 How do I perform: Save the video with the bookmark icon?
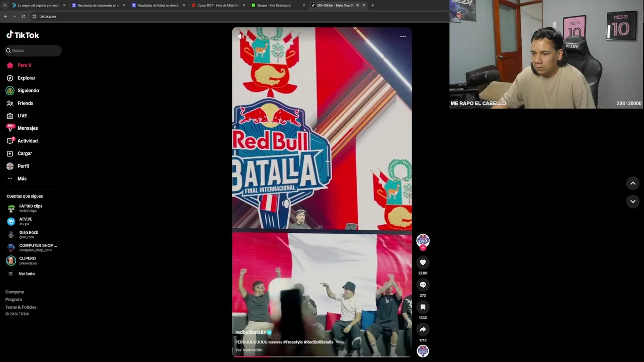point(423,307)
